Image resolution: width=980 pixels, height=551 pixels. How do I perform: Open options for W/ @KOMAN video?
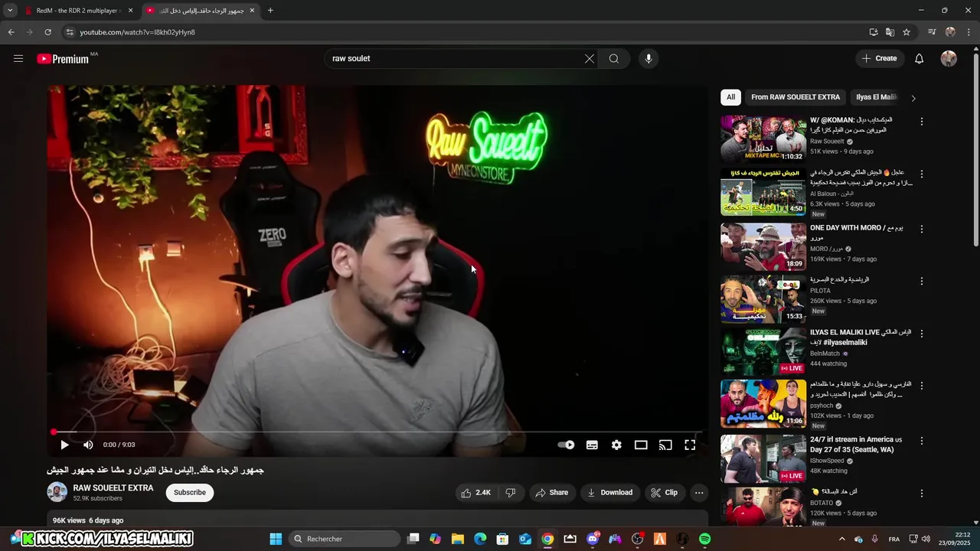click(922, 122)
